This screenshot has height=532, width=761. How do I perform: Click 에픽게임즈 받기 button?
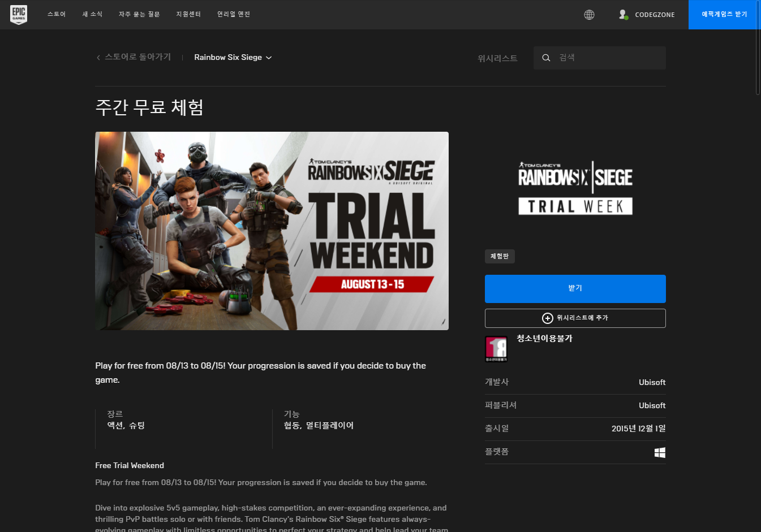725,15
